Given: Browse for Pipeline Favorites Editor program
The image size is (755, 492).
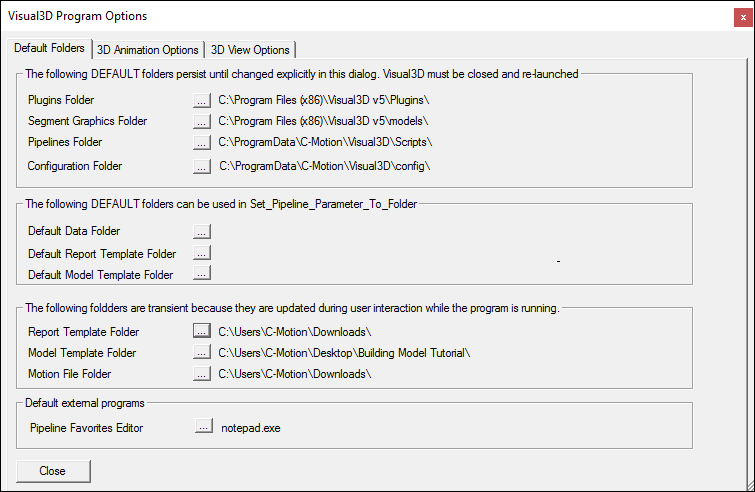Looking at the screenshot, I should tap(204, 426).
